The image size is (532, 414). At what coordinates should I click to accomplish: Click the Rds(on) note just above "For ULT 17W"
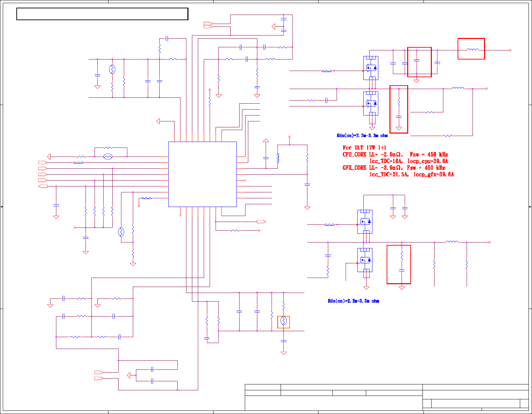point(362,136)
